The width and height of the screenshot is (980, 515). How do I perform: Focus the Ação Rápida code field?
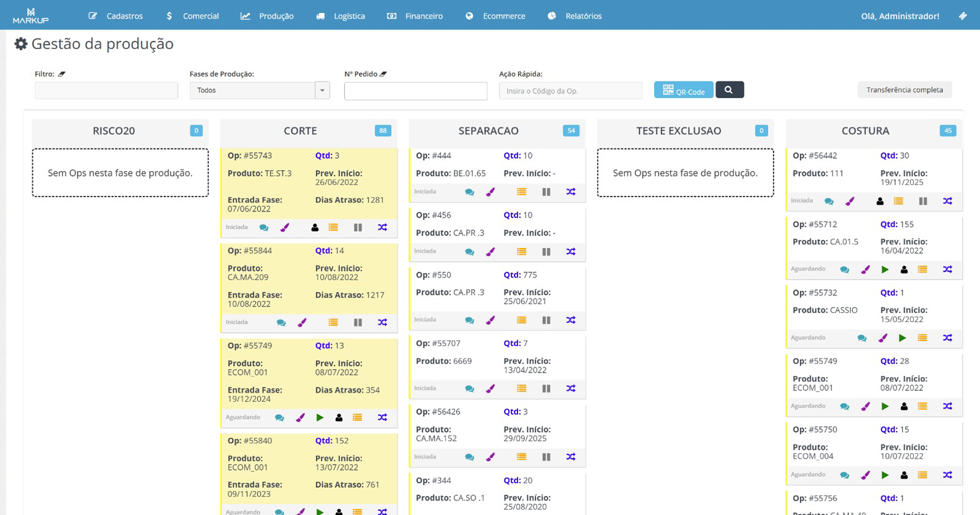click(x=571, y=91)
